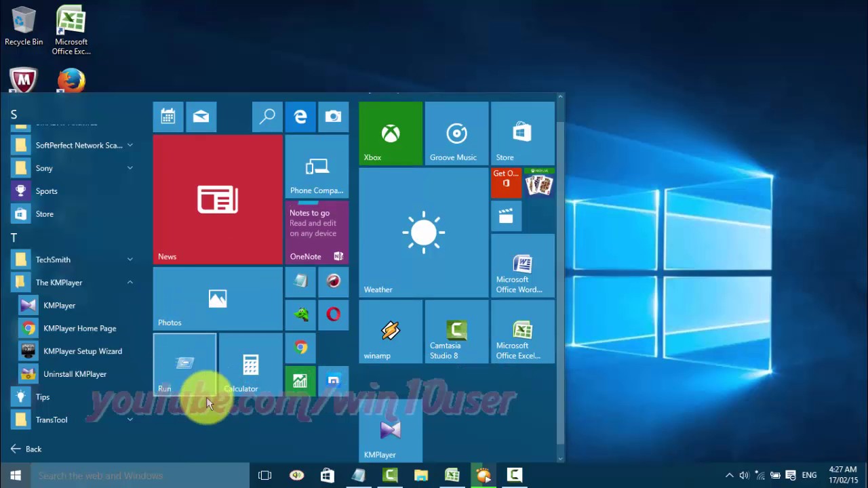Open the Run tile
The width and height of the screenshot is (868, 488).
(184, 365)
